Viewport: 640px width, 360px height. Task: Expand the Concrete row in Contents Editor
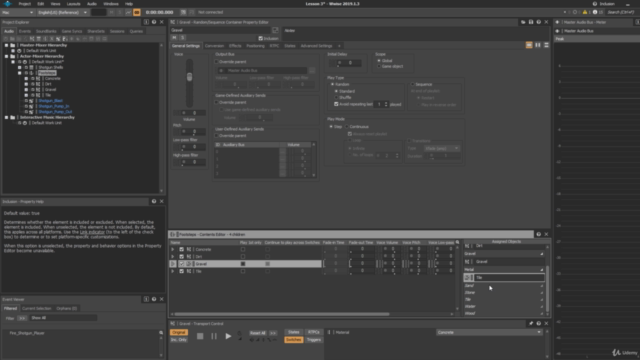173,249
